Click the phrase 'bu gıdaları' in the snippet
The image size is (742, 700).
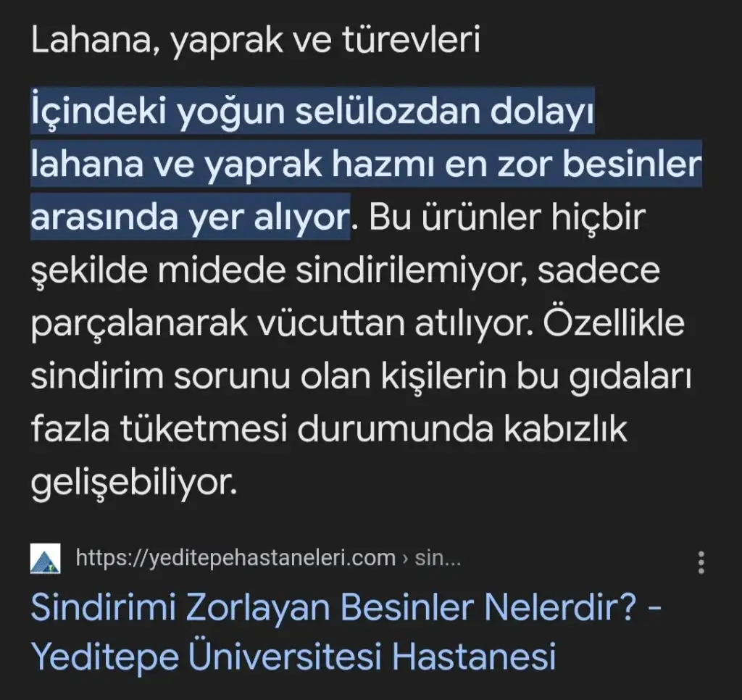click(604, 378)
